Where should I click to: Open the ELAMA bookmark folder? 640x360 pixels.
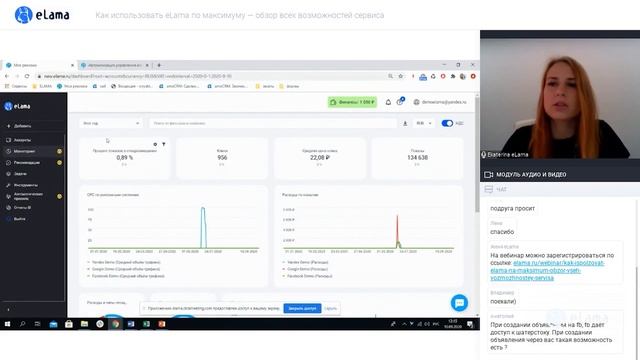pos(42,86)
